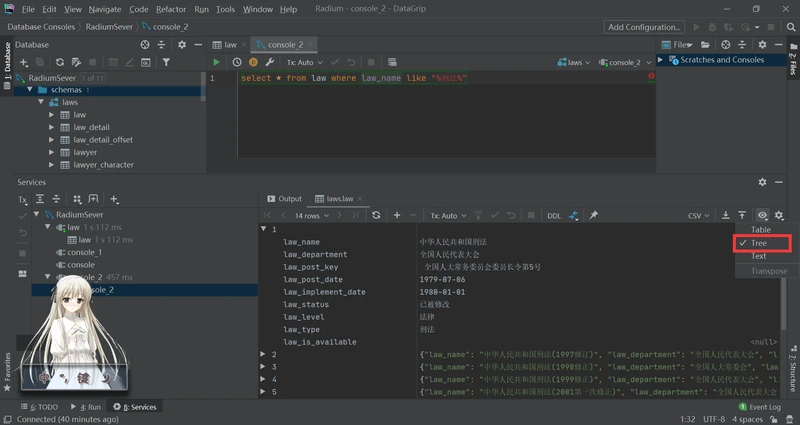
Task: Switch to the Table view option
Action: coord(761,230)
